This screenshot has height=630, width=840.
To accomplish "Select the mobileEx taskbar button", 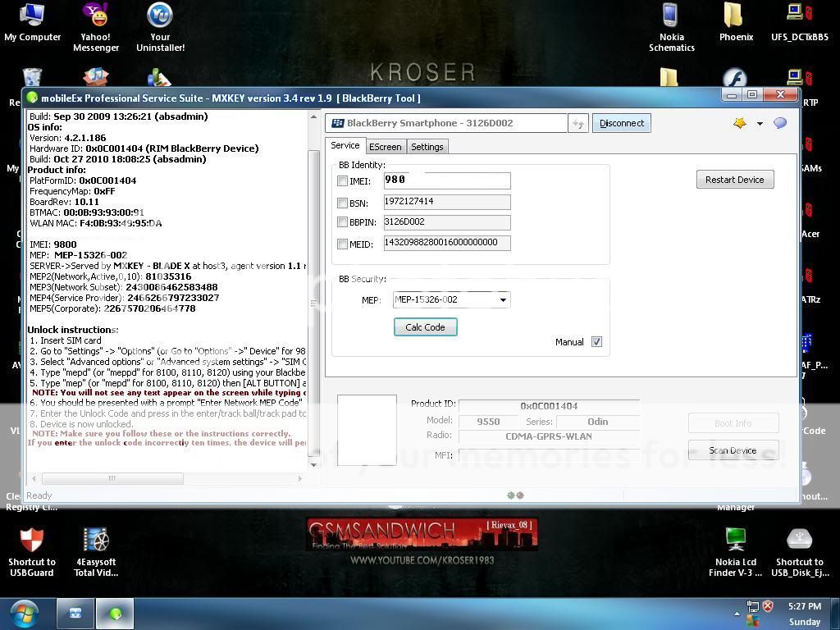I will click(115, 614).
